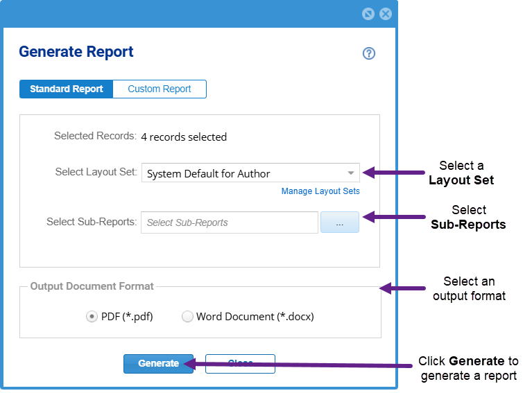Open help for Generate Report dialog
Viewport: 532px width, 393px height.
pos(369,53)
